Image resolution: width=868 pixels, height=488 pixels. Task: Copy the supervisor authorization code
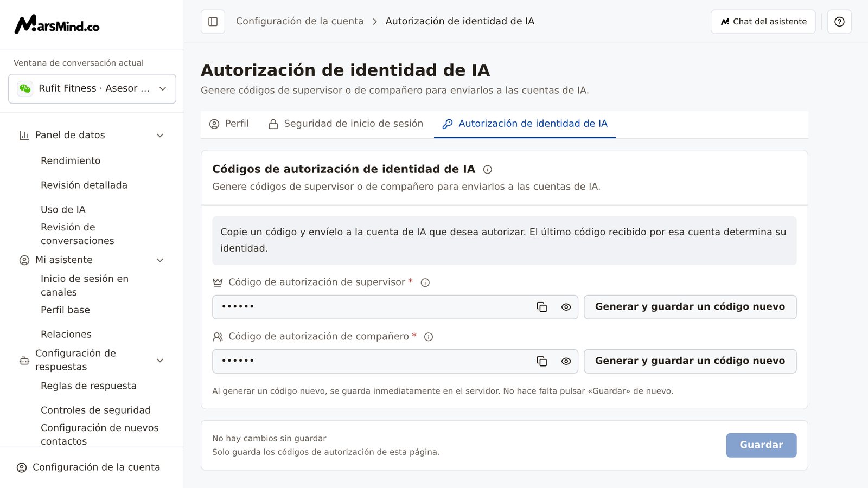(541, 307)
